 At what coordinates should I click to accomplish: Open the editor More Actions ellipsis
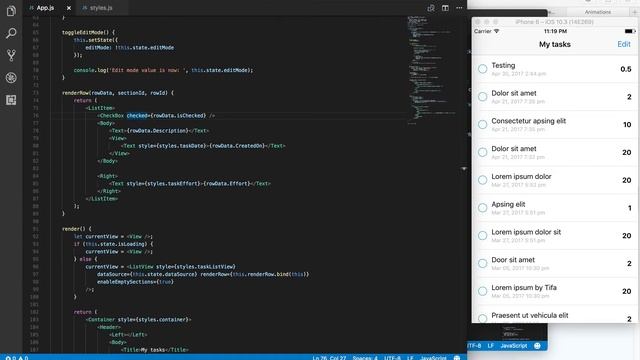click(x=459, y=8)
